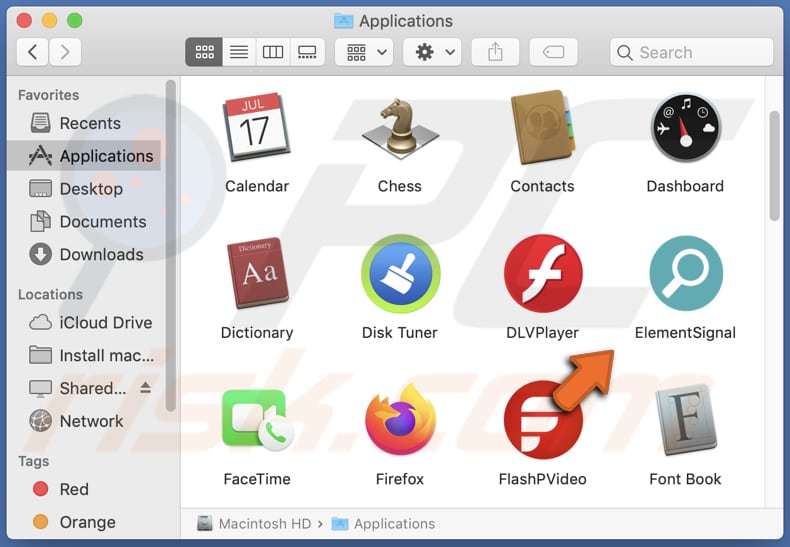The height and width of the screenshot is (547, 790).
Task: Open the gear action menu dropdown
Action: click(x=432, y=52)
